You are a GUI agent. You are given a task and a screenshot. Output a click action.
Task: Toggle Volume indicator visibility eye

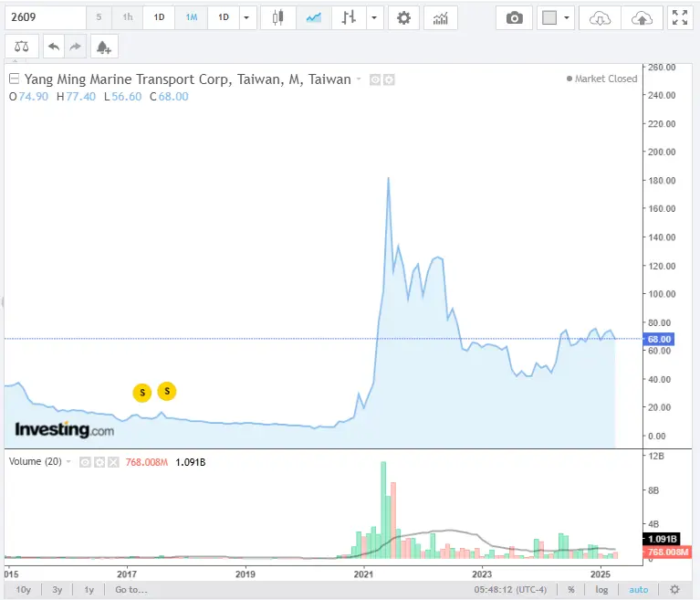tap(85, 462)
